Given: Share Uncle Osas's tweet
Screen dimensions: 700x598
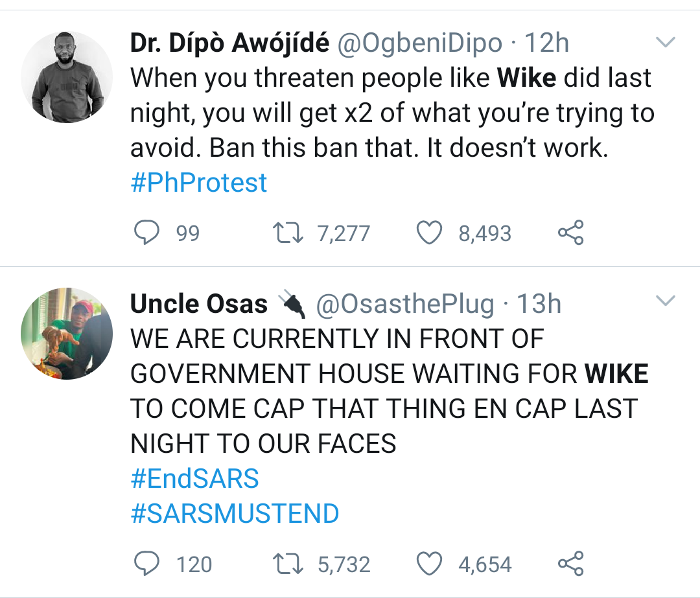Looking at the screenshot, I should point(571,564).
